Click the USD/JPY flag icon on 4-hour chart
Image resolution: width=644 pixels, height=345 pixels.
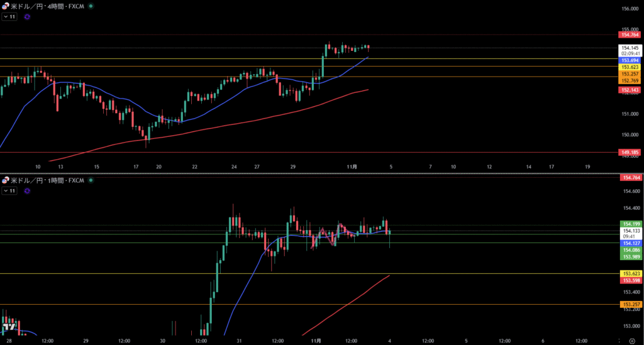point(6,6)
